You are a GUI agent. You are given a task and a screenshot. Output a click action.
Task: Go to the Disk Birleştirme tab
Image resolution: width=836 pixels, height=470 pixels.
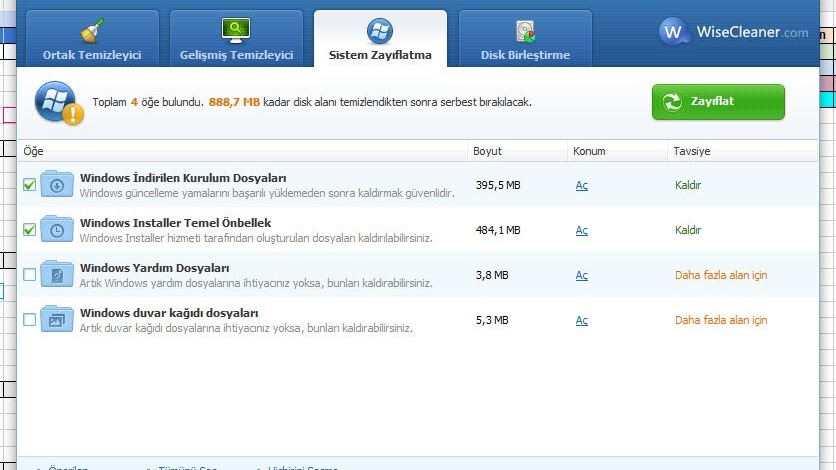click(x=525, y=38)
